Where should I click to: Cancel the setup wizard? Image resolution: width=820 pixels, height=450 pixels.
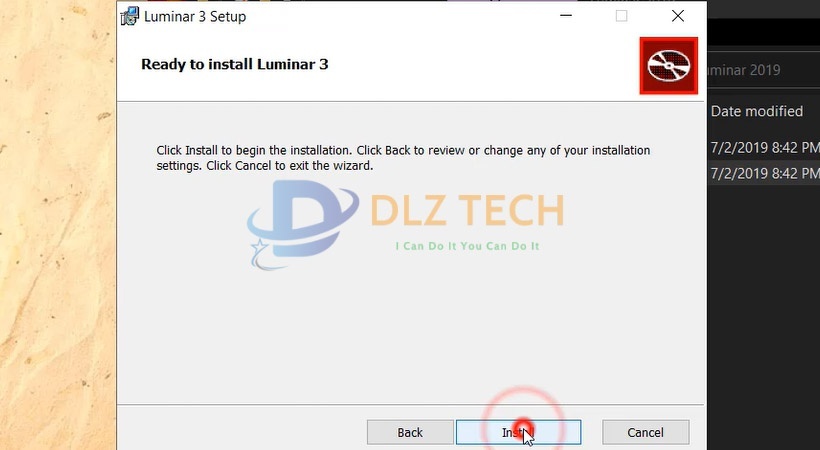[645, 432]
